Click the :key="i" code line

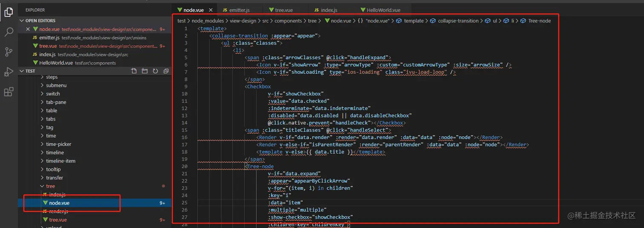pos(279,195)
